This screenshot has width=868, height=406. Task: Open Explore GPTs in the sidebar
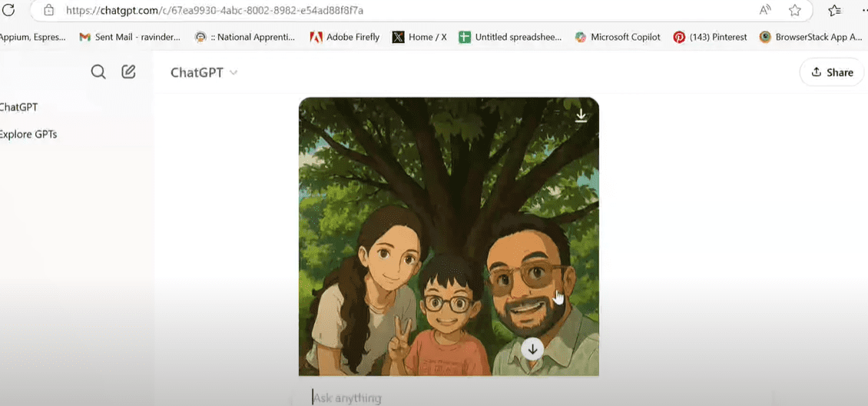click(x=28, y=134)
